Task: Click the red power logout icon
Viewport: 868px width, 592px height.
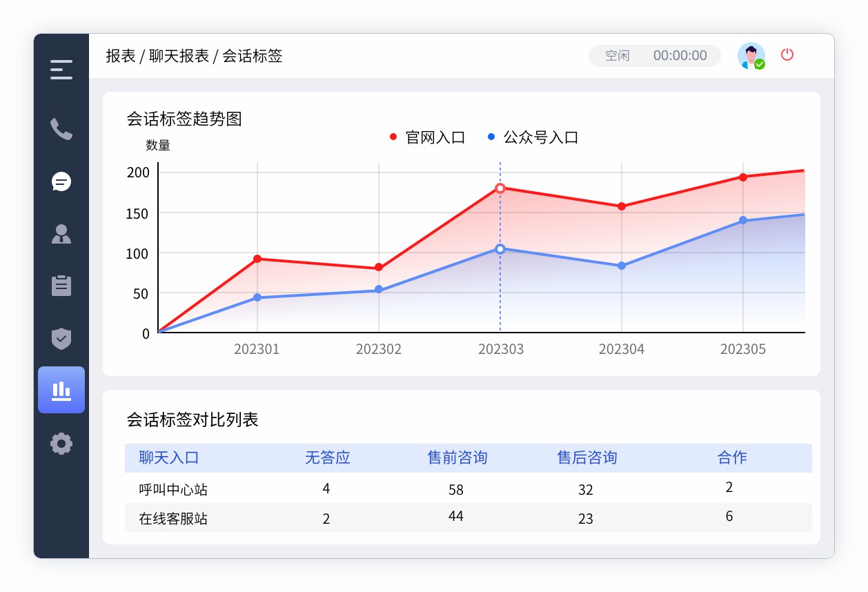Action: (787, 55)
